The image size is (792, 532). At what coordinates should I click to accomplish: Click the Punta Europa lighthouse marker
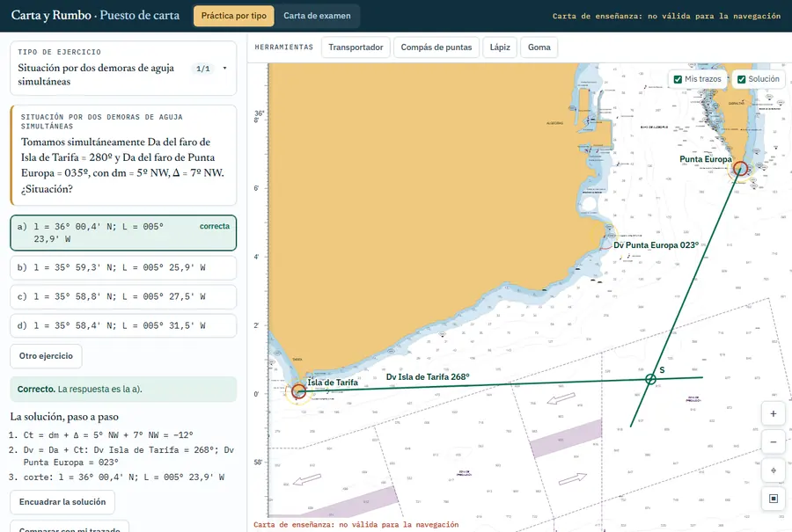pos(740,169)
